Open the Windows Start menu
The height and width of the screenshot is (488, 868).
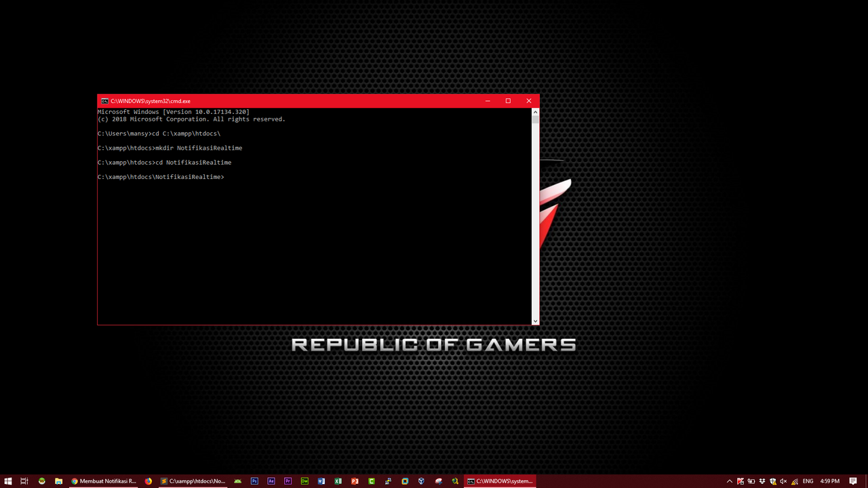pyautogui.click(x=7, y=481)
